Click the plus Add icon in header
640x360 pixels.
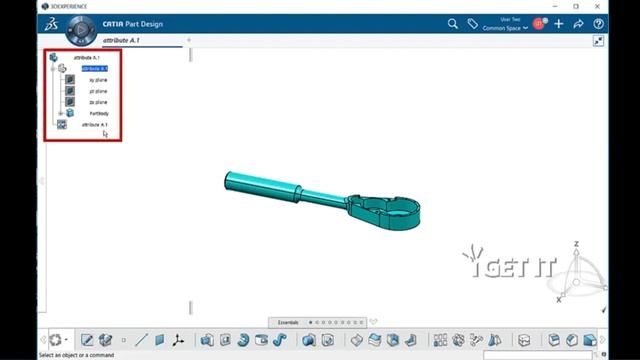coord(558,24)
